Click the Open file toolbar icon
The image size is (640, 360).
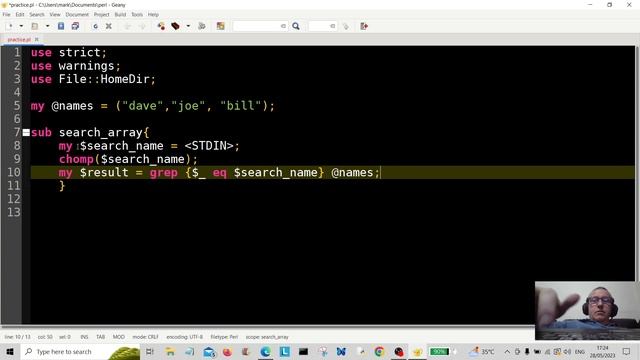[x=35, y=26]
